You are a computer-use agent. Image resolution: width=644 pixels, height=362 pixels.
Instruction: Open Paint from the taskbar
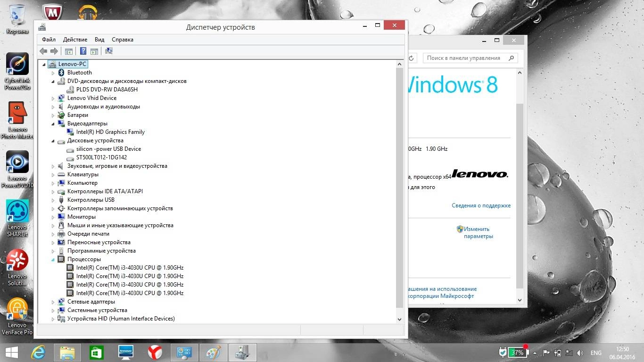tap(214, 352)
